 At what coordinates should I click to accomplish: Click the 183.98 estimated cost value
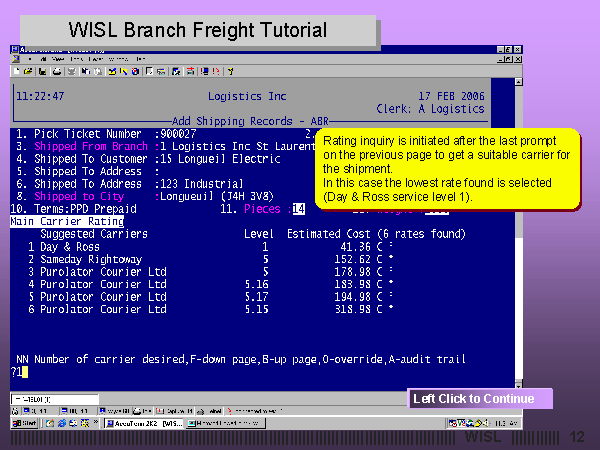[352, 284]
